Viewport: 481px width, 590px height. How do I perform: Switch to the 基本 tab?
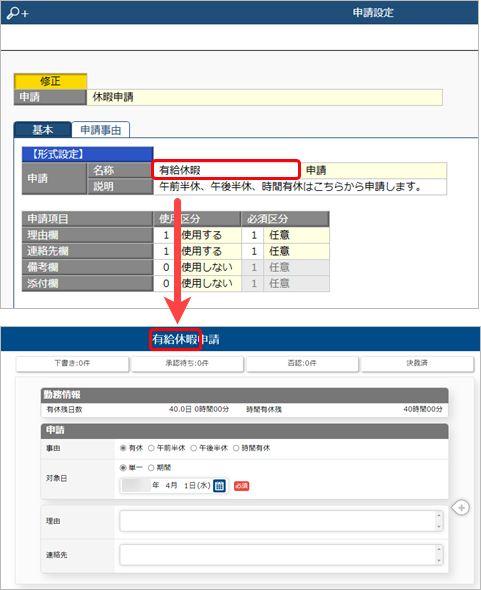pos(43,130)
